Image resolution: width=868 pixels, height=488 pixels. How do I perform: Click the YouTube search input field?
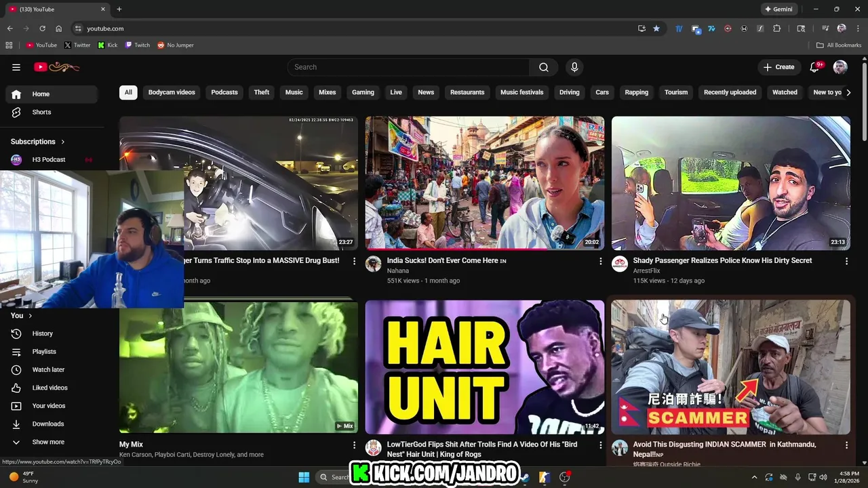pos(408,67)
